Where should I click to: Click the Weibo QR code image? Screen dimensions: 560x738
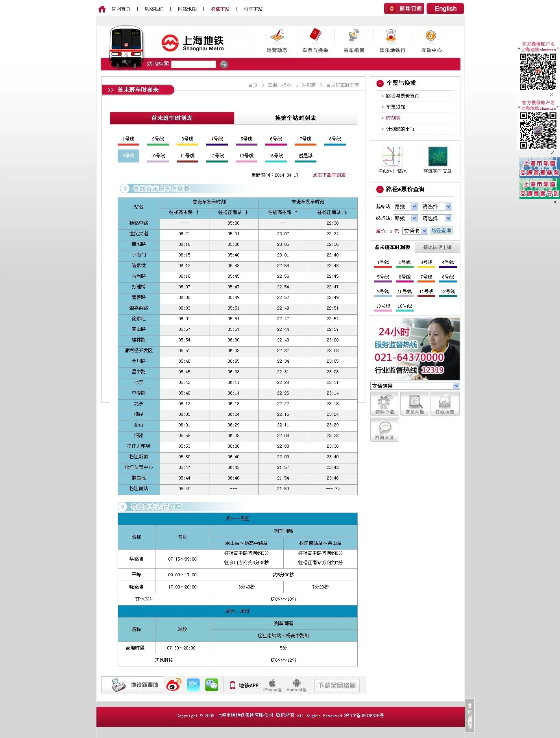point(538,72)
